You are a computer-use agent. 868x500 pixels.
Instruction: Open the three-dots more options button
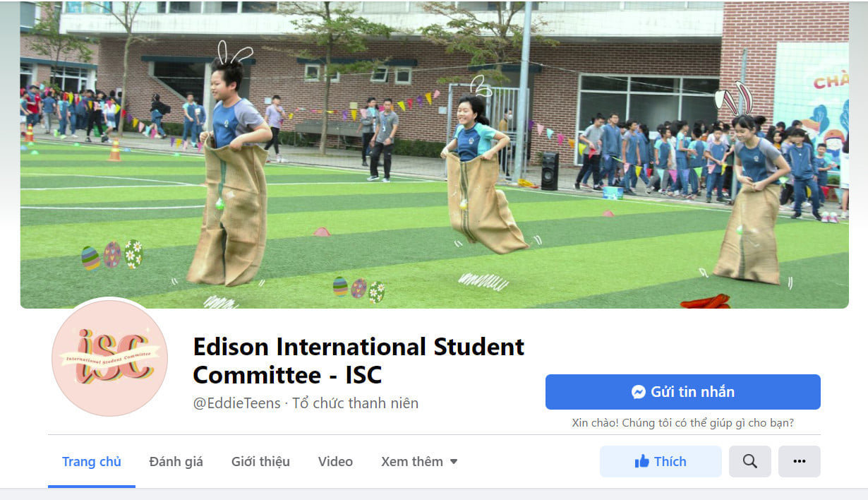point(799,461)
